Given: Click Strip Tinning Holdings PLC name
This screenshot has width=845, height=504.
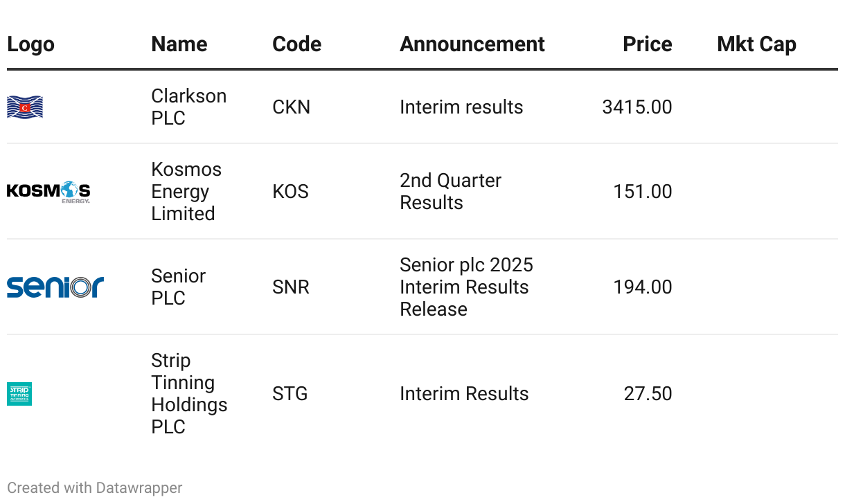Looking at the screenshot, I should (x=189, y=393).
